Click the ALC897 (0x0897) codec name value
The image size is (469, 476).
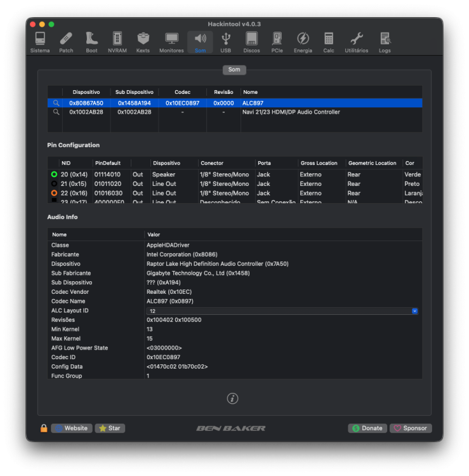(x=170, y=301)
